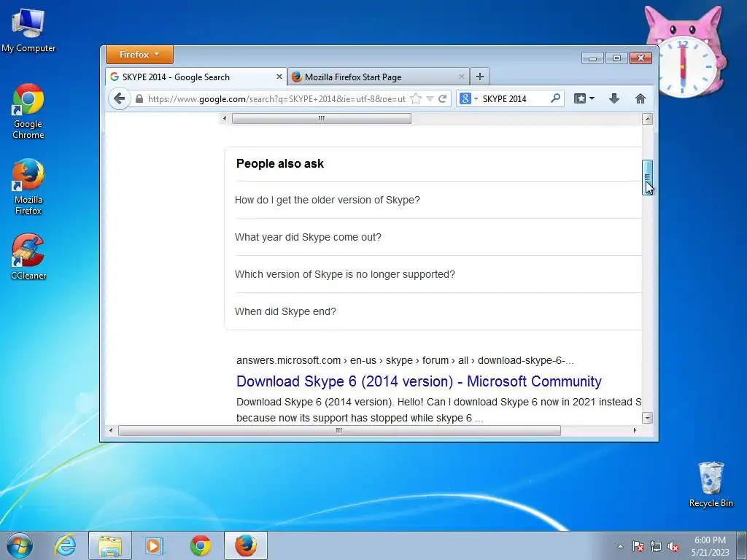Click the muted volume speaker tray icon
Screen dimensions: 747x560
click(673, 546)
